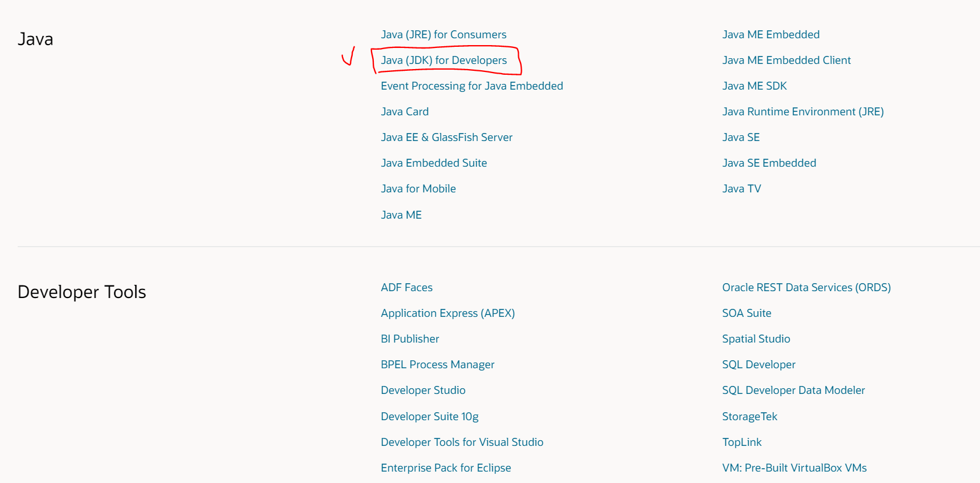This screenshot has width=980, height=483.
Task: Go to the SOA Suite link
Action: click(747, 313)
